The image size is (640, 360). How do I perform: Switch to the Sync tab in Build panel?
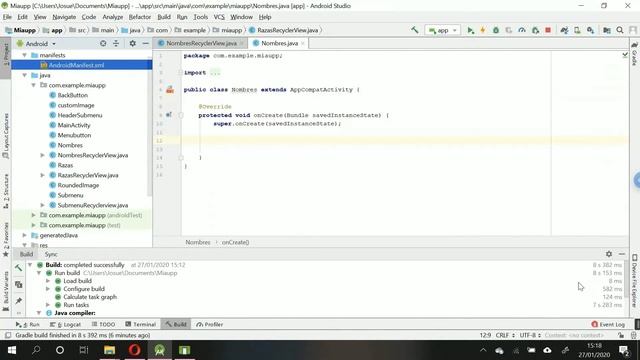point(51,254)
